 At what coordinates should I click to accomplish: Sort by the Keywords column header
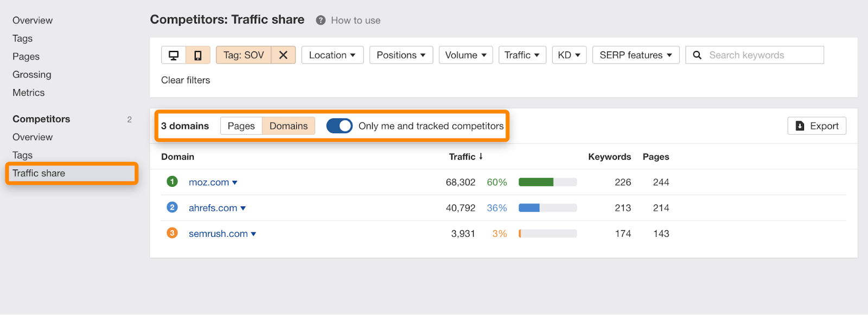click(x=610, y=156)
